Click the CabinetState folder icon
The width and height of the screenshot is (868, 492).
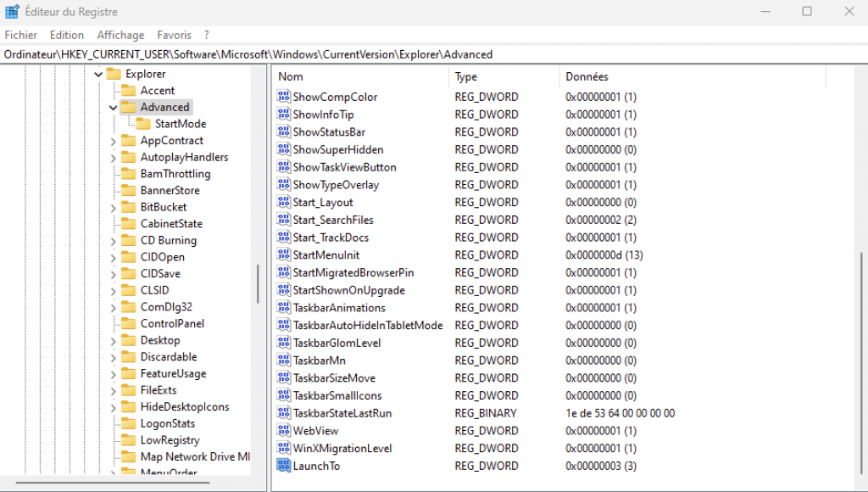[129, 223]
